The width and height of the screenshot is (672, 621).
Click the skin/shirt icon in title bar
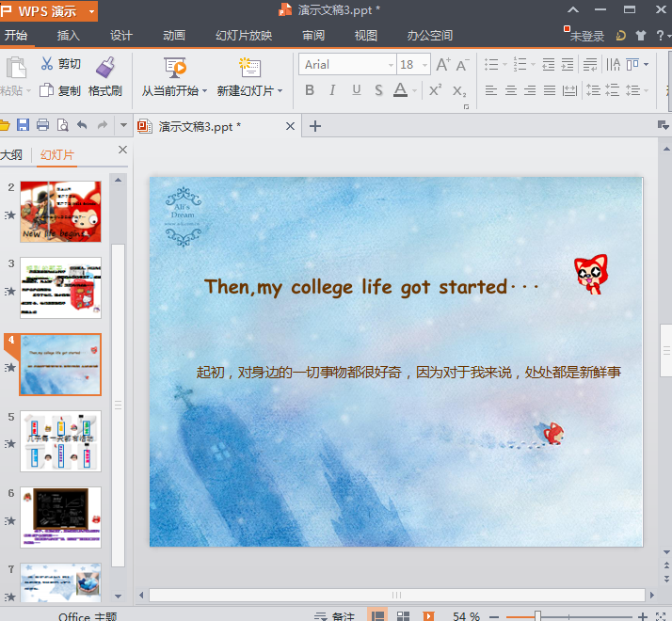[x=641, y=35]
